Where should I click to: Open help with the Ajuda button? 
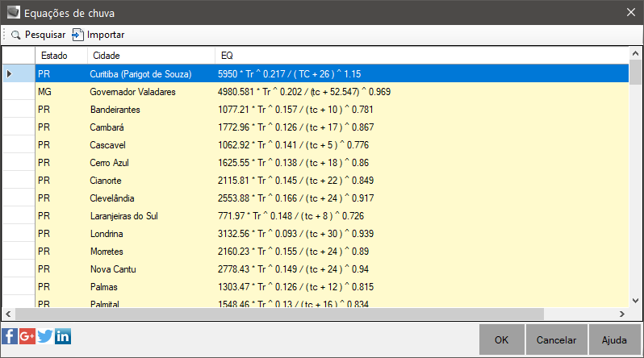coord(614,339)
